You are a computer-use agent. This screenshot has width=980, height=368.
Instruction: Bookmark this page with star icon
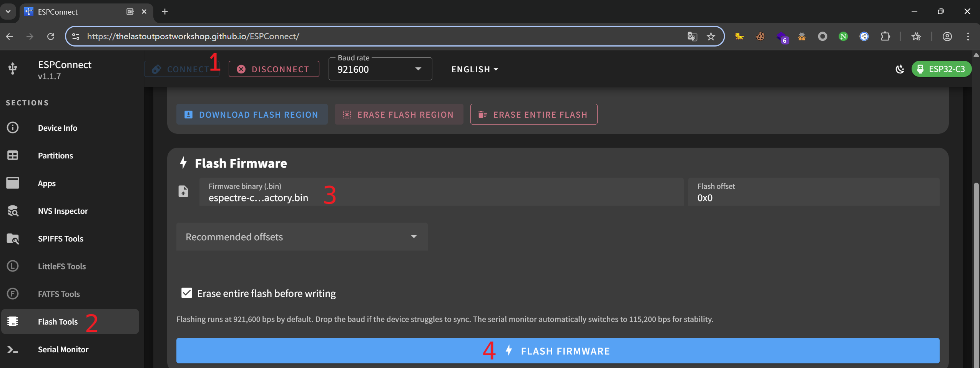[x=711, y=37]
